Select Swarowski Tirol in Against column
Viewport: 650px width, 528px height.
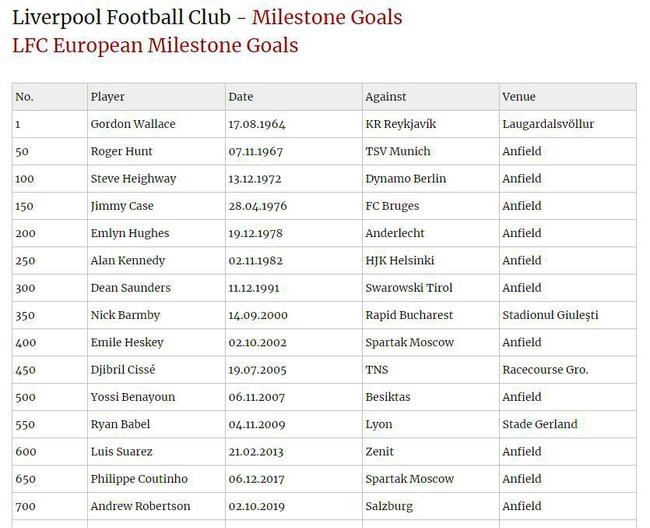pos(409,288)
